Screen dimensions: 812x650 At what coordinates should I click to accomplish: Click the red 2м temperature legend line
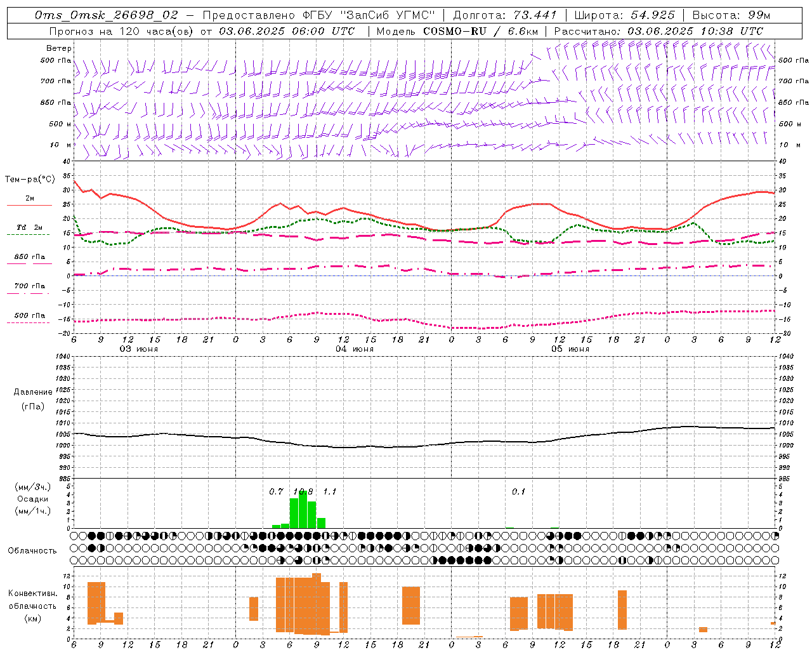30,205
